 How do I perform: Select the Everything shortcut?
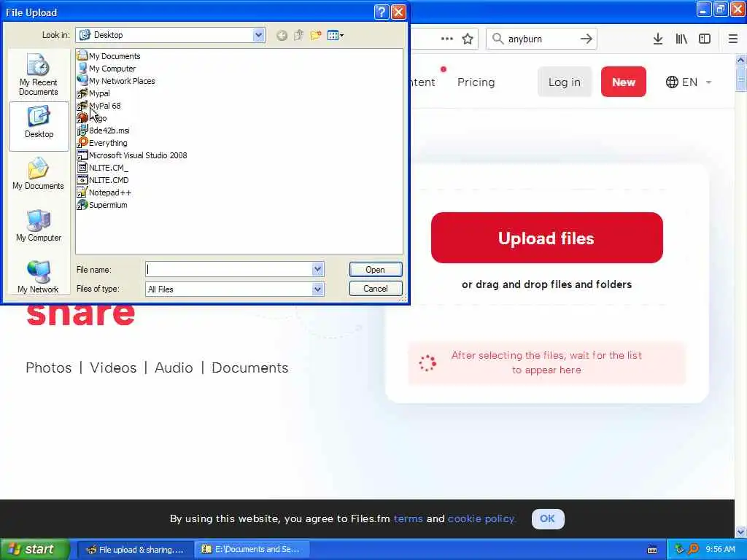click(x=102, y=143)
